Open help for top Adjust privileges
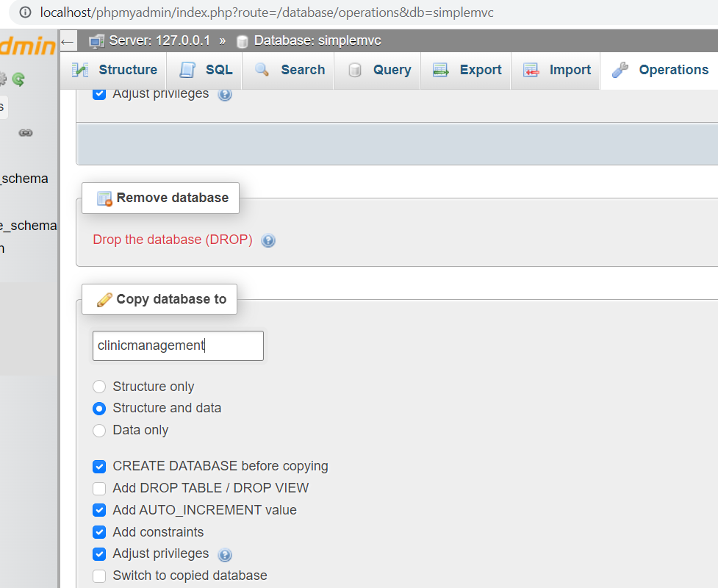The width and height of the screenshot is (718, 588). 225,95
